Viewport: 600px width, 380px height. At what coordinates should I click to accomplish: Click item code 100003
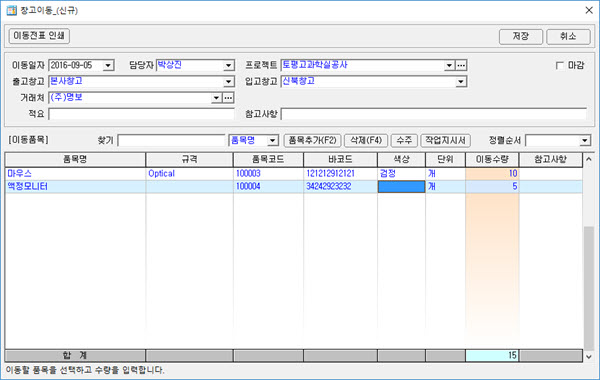(248, 174)
